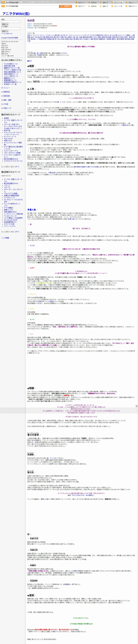Open the 狩雲霄 recent page link
Screen dimensions: 138x644
tap(6, 118)
